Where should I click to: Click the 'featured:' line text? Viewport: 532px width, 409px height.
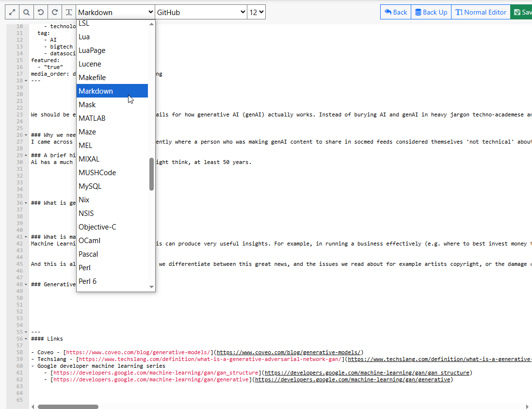(45, 61)
